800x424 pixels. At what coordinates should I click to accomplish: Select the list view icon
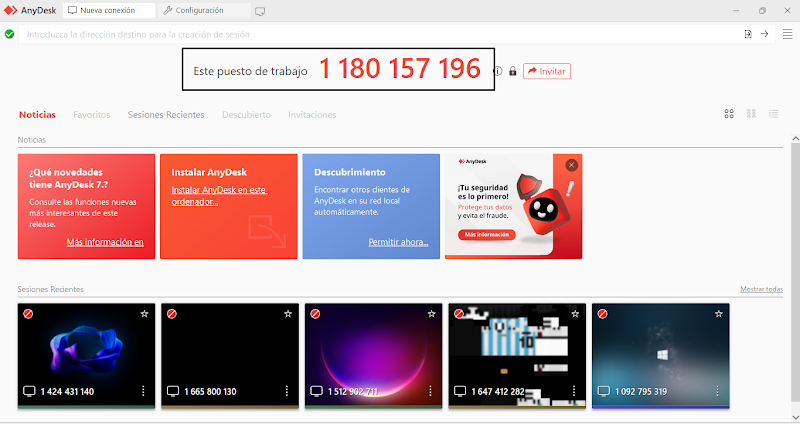(x=773, y=114)
